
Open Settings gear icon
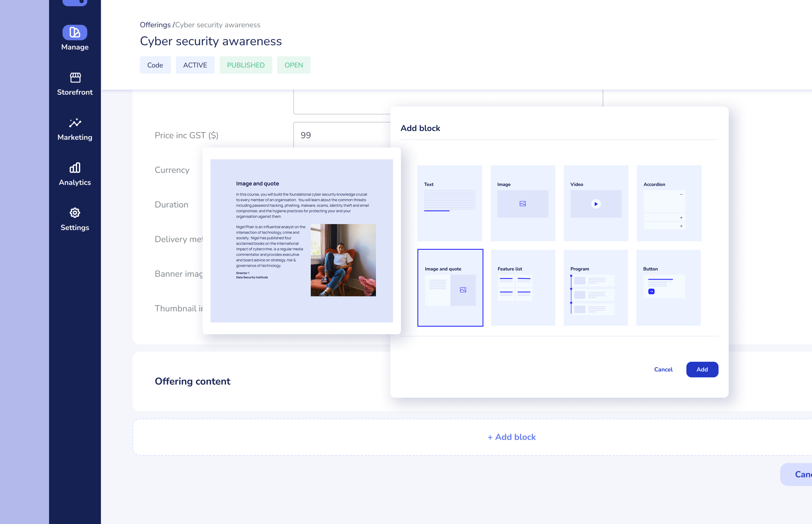pyautogui.click(x=75, y=213)
